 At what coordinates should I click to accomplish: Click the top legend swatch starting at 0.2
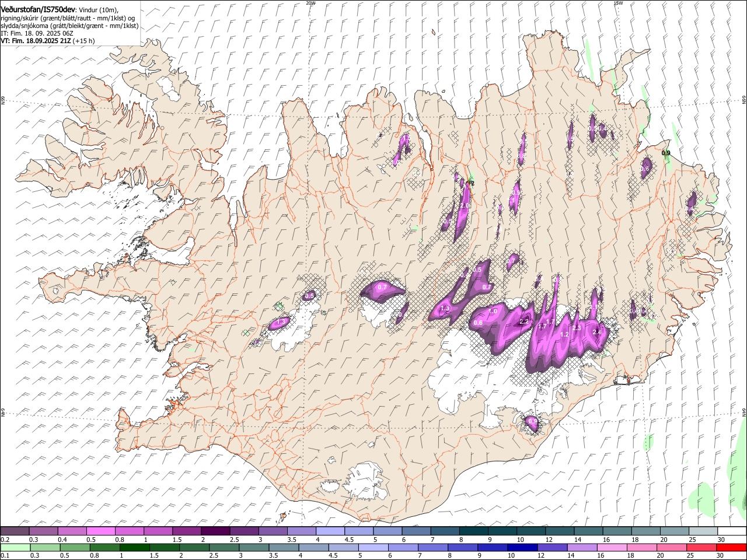(x=15, y=531)
